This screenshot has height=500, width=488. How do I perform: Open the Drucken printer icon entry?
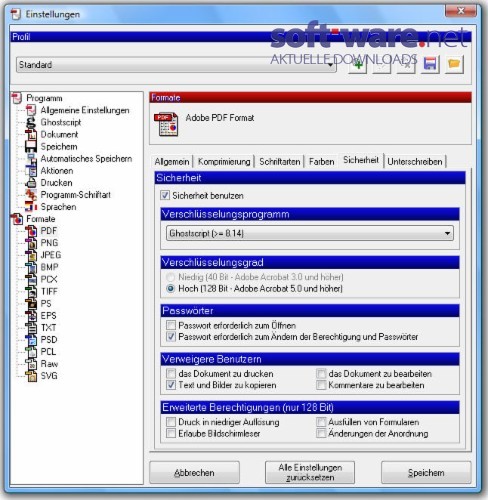click(31, 183)
